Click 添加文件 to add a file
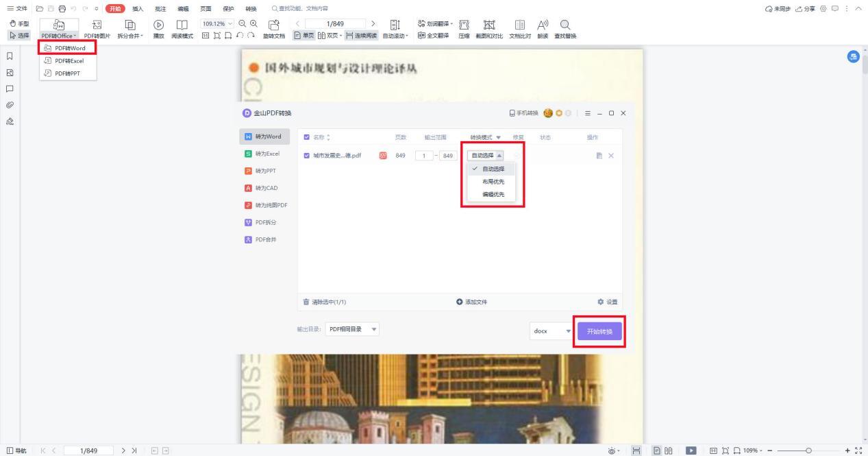The width and height of the screenshot is (868, 456). 473,301
